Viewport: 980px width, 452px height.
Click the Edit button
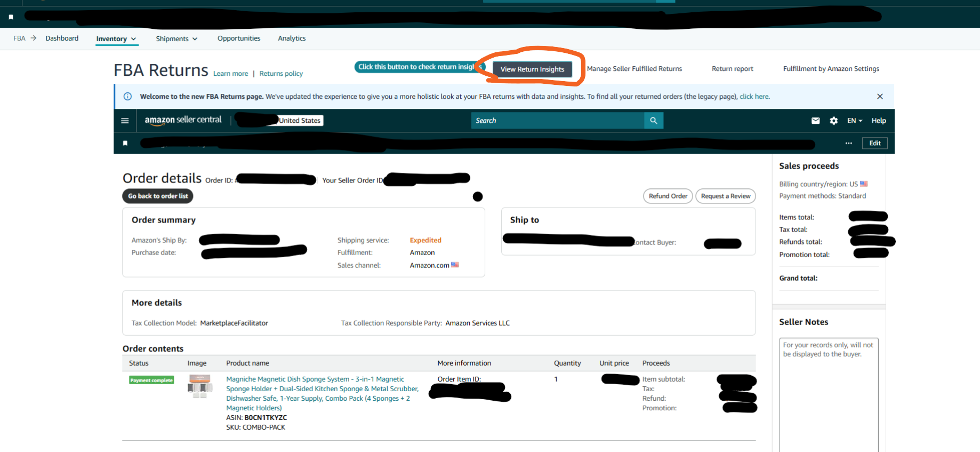(x=875, y=143)
